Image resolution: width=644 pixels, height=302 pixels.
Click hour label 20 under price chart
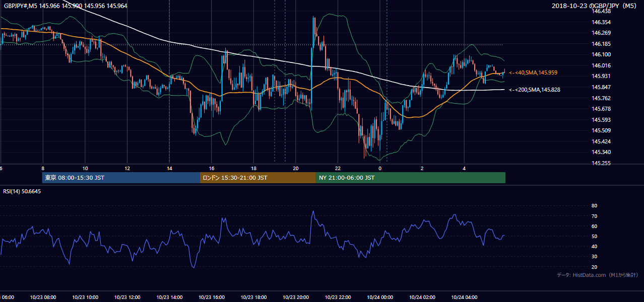tap(296, 169)
